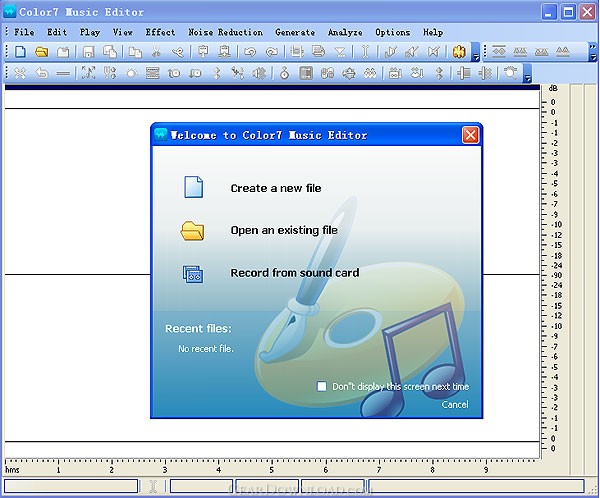This screenshot has height=498, width=600.
Task: Click the I-beam selection cursor toolbar icon
Action: [365, 52]
